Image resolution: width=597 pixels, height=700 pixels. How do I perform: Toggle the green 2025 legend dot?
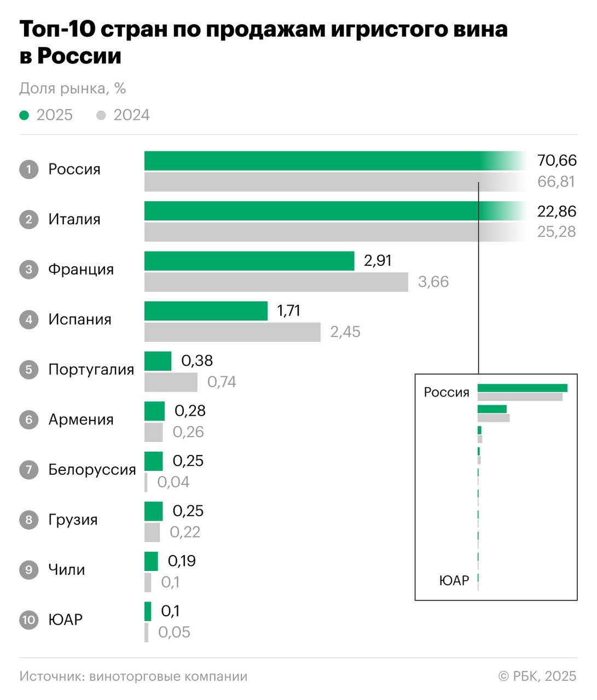(x=24, y=115)
